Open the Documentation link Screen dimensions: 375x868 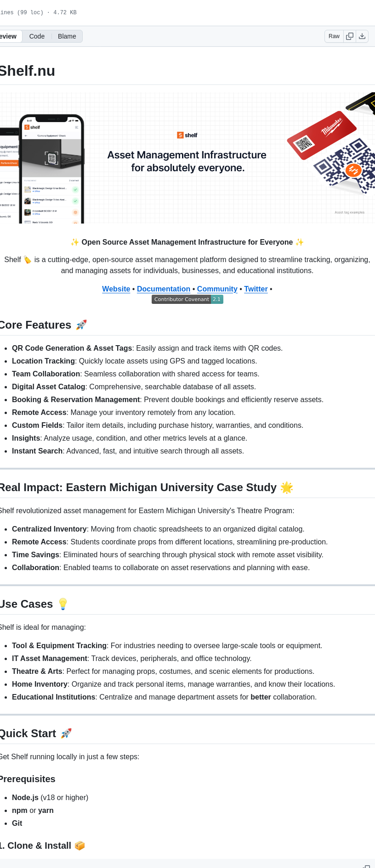point(164,289)
